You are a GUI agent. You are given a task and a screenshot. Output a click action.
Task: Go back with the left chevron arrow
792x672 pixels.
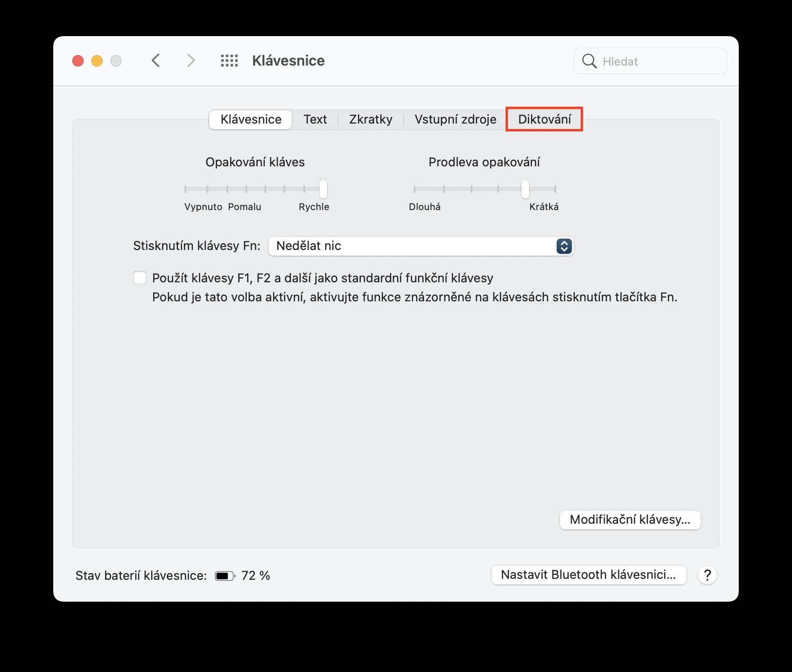pyautogui.click(x=156, y=61)
